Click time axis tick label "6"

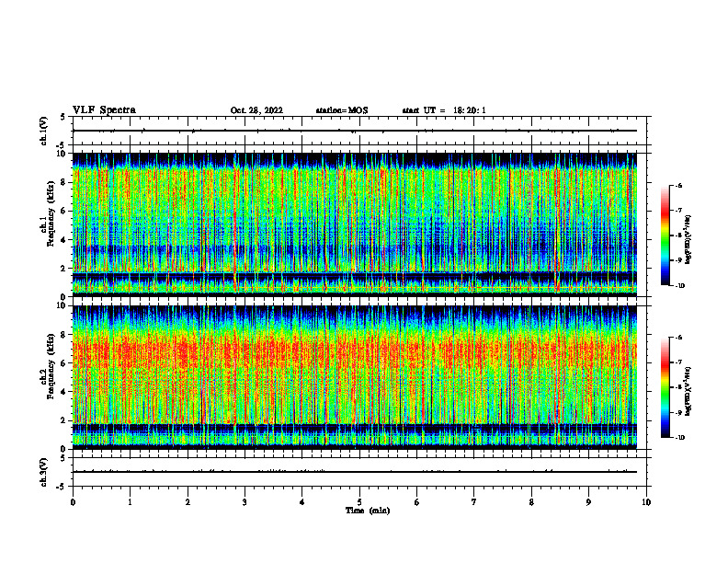click(x=416, y=502)
